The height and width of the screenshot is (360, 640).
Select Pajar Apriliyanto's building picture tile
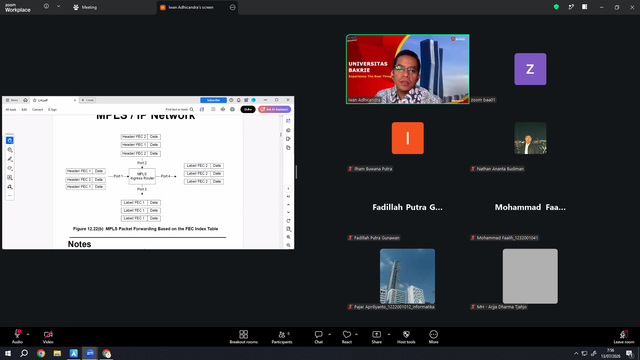[x=407, y=276]
